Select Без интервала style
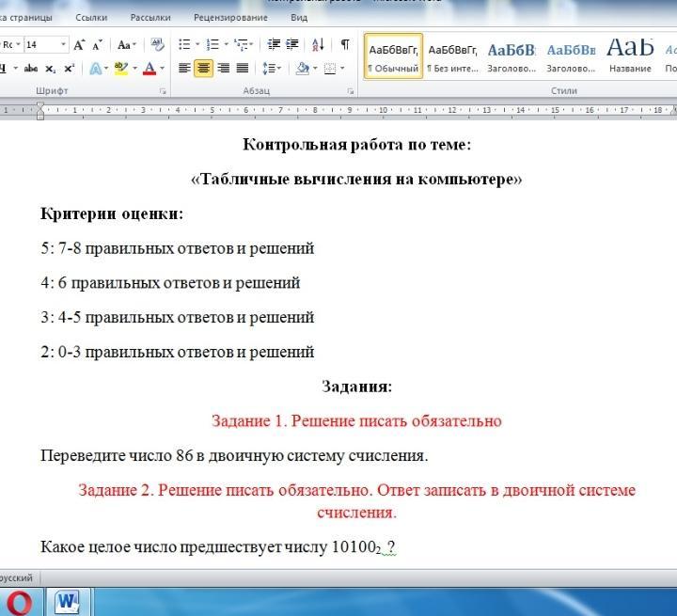Viewport: 677px width, 616px height. (452, 56)
